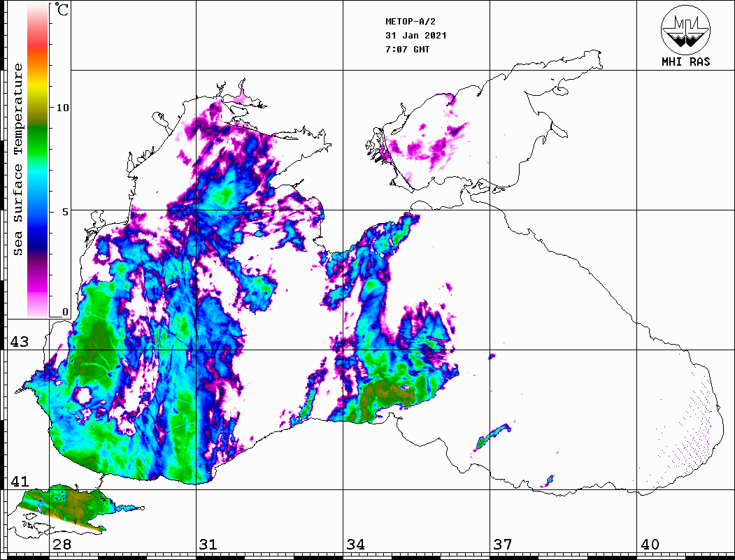Image resolution: width=735 pixels, height=560 pixels.
Task: Pick the dark blue section of the color bar
Action: pos(38,239)
